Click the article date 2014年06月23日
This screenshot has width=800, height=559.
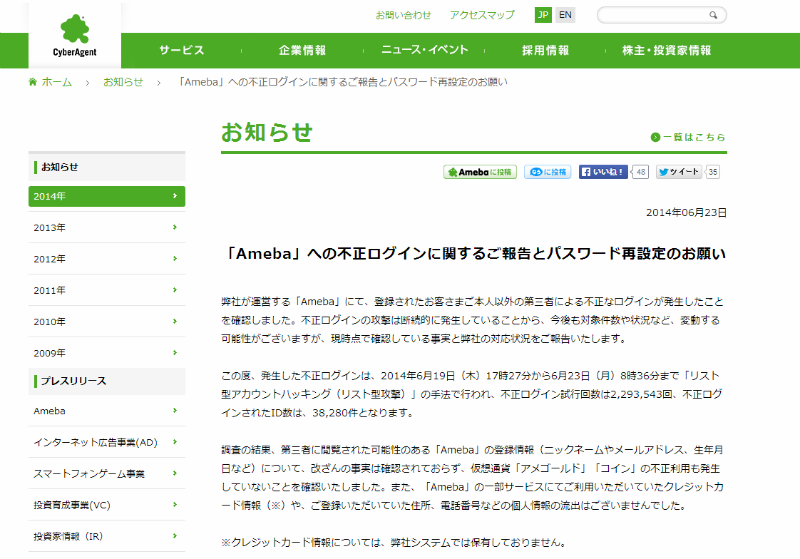coord(686,213)
